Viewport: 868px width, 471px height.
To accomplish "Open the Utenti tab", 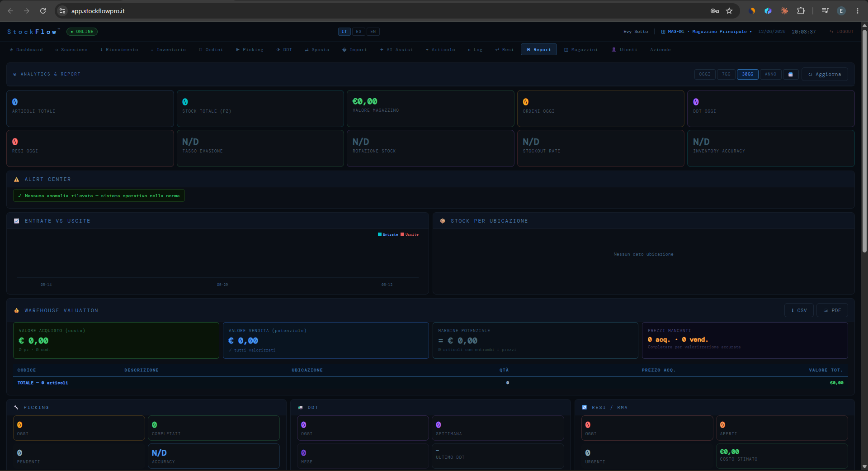I will 624,50.
